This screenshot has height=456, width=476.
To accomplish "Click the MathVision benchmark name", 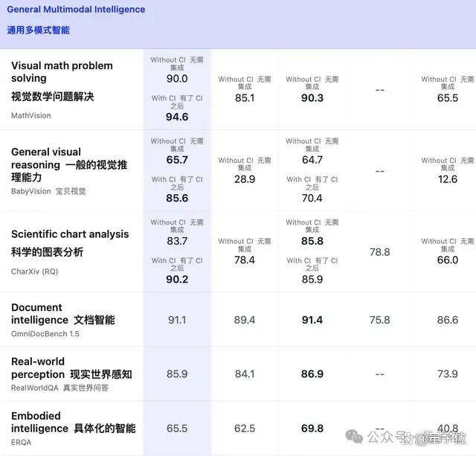I will (31, 115).
